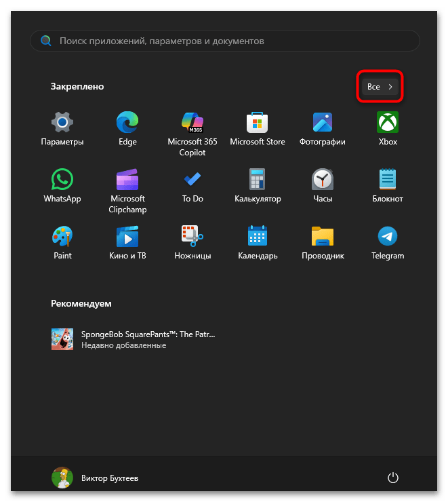Open the Параметры settings app
Screen dimensions: 448x502
tap(62, 129)
